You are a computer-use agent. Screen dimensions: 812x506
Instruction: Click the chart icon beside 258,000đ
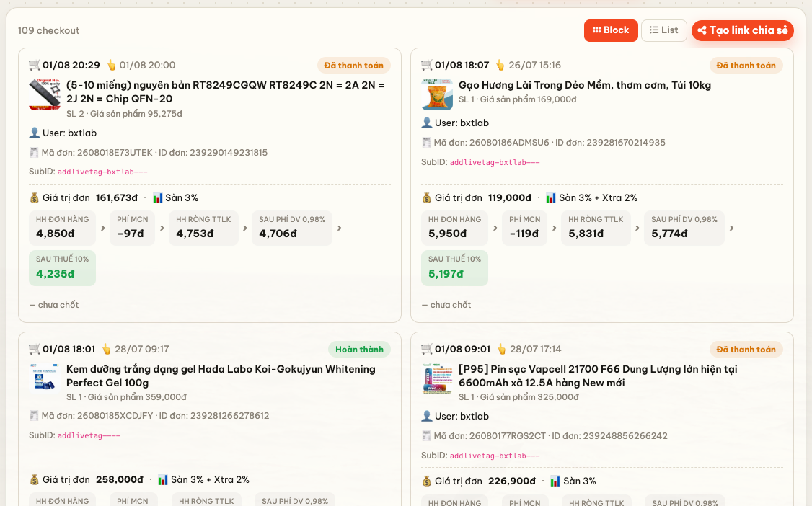(x=163, y=480)
